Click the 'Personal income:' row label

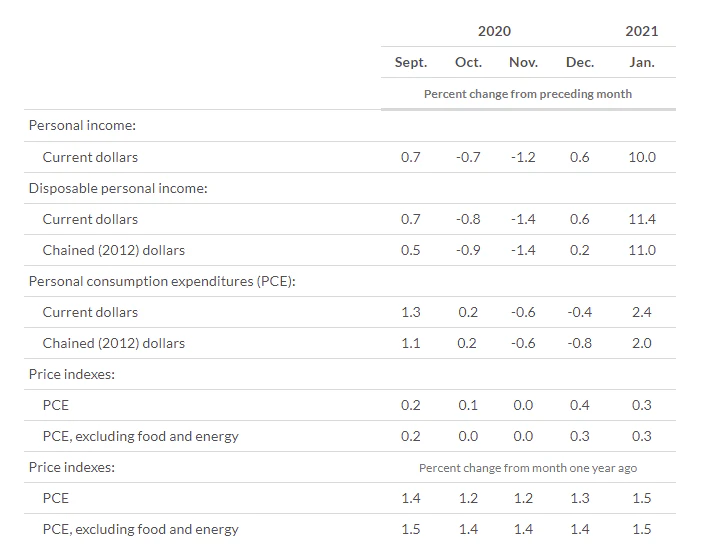pyautogui.click(x=82, y=126)
